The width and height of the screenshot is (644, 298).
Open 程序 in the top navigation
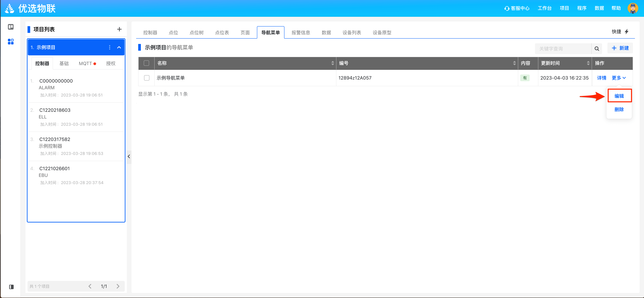click(x=582, y=8)
